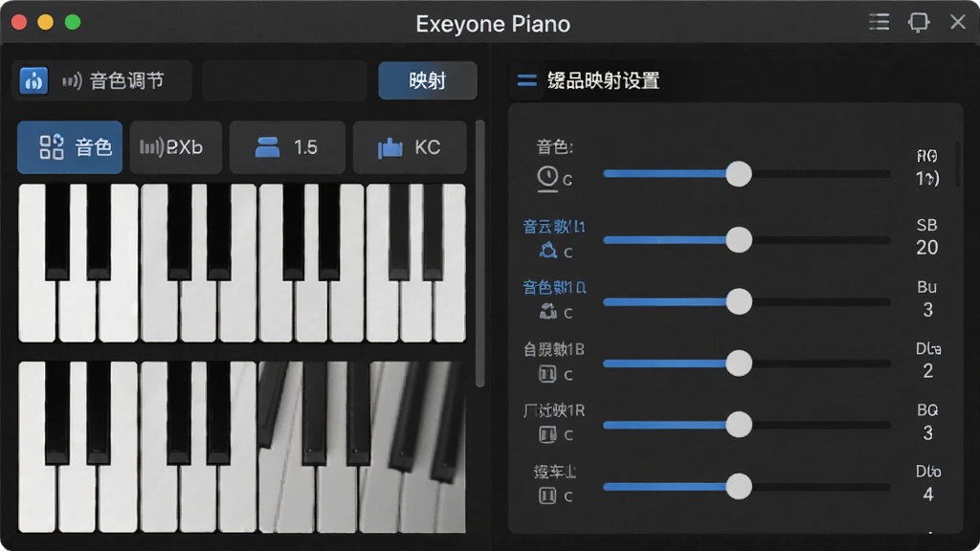Image resolution: width=980 pixels, height=551 pixels.
Task: Click the square icon in the Dlɑ 2 row
Action: (547, 374)
